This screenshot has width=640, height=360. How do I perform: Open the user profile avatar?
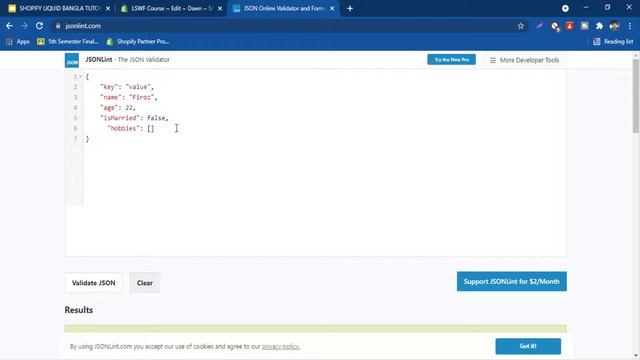[614, 26]
